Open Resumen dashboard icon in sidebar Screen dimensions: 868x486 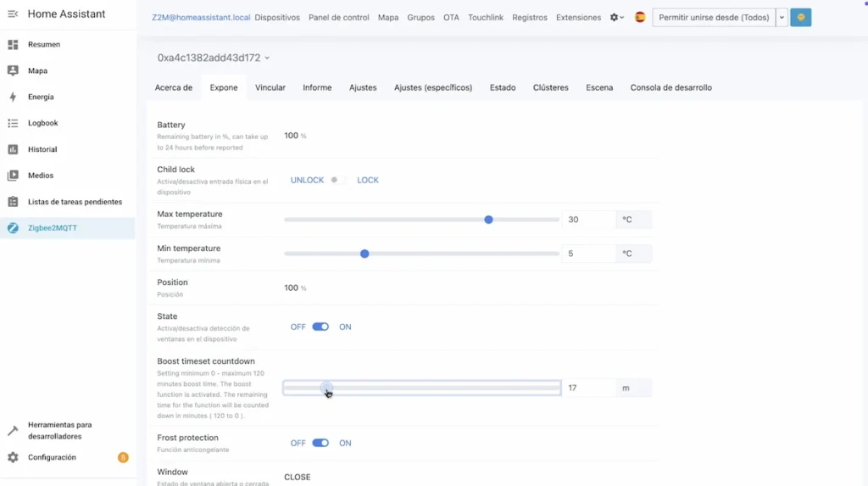pyautogui.click(x=13, y=44)
